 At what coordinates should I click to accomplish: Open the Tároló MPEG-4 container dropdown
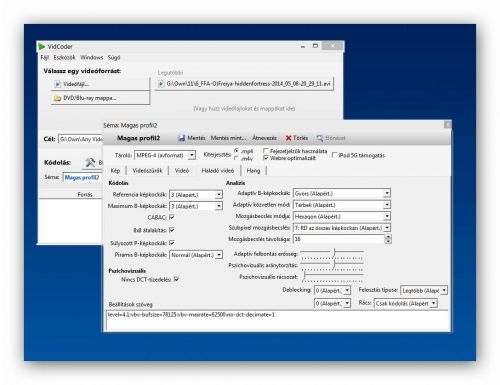click(x=165, y=155)
